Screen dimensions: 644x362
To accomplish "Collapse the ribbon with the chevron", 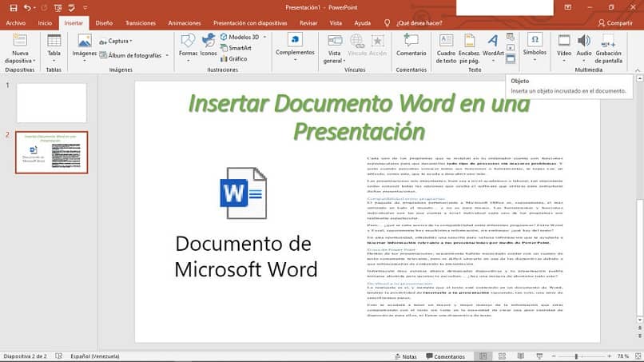I will (638, 70).
